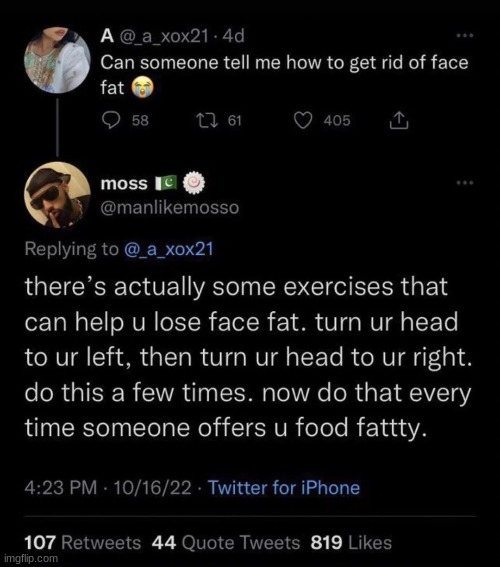Screen dimensions: 500x567
Task: Open moss's profile picture
Action: tap(57, 195)
